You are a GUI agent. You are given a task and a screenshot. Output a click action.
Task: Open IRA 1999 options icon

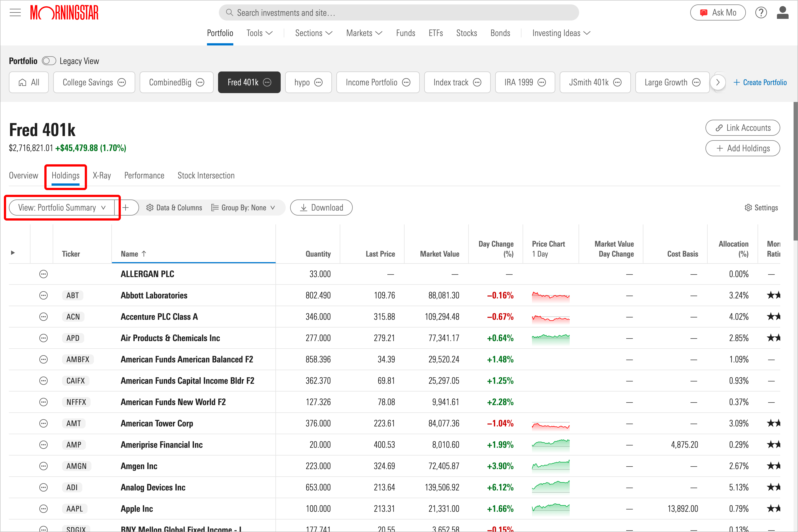(542, 83)
